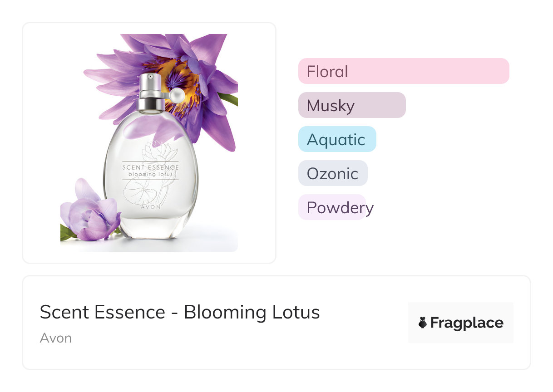Select the Musky accord bar
Screen dimensions: 553x392
(x=351, y=105)
